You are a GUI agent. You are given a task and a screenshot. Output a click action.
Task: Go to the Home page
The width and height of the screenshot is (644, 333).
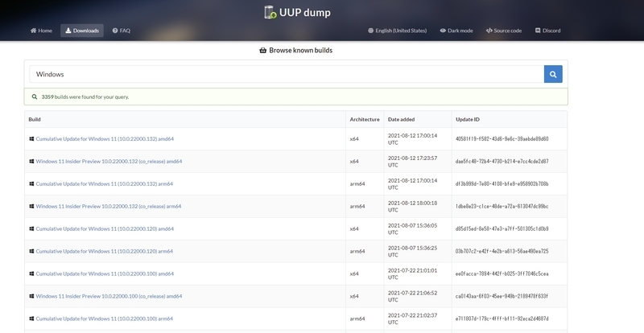[41, 31]
